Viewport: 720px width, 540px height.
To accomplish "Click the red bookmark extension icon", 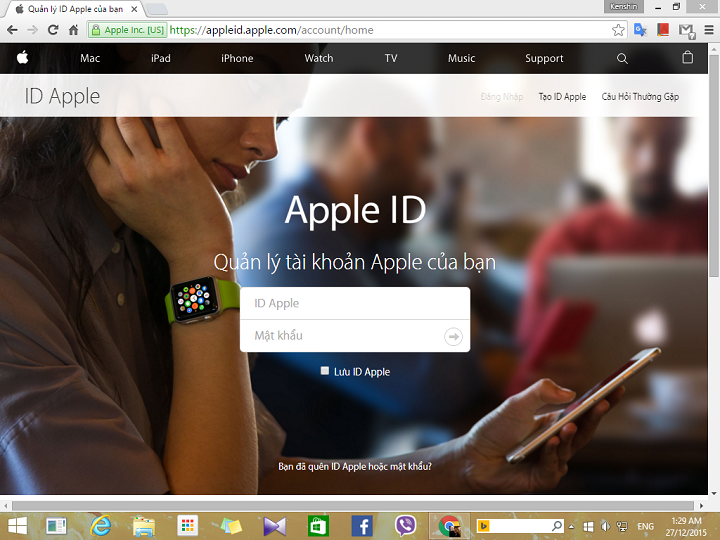I will tap(663, 30).
